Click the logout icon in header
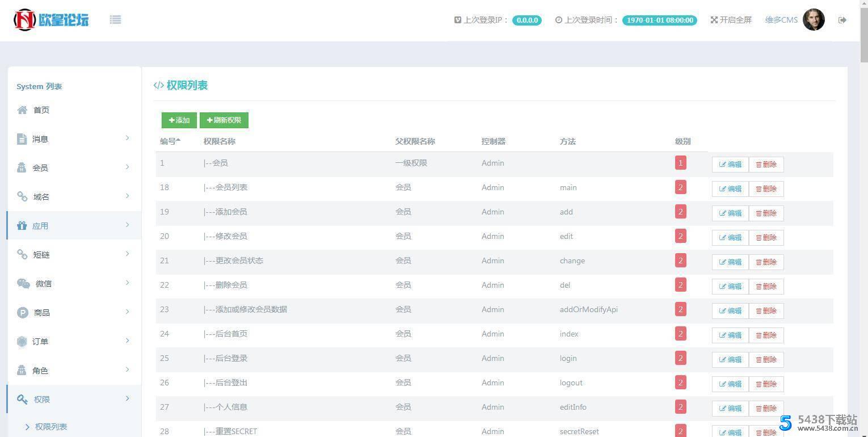 [842, 20]
